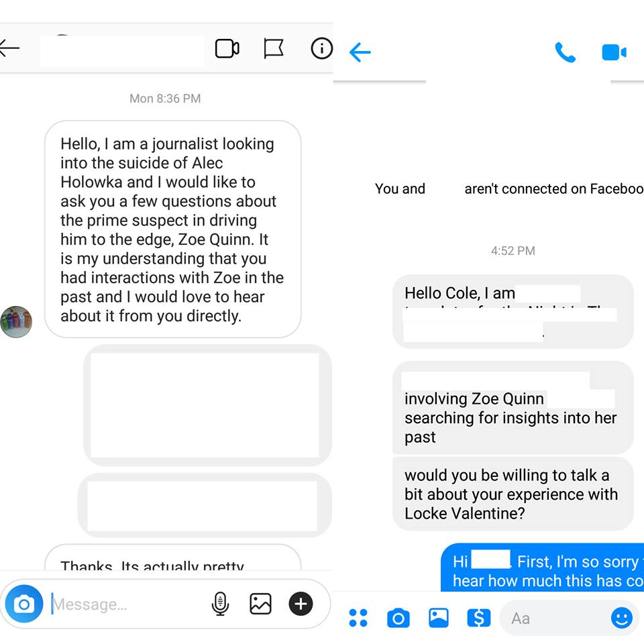Tap the Instagram back arrow
644x644 pixels.
[x=9, y=48]
